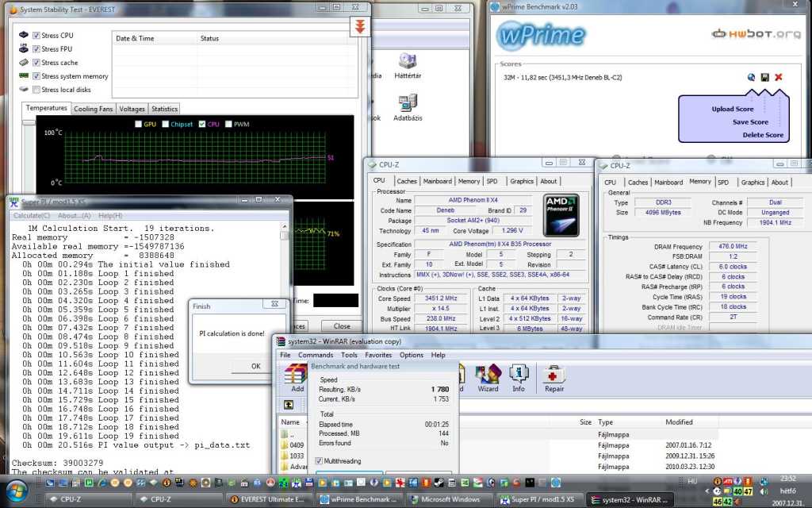Switch to system32 WinRAR taskbar button
This screenshot has width=812, height=508.
(630, 499)
